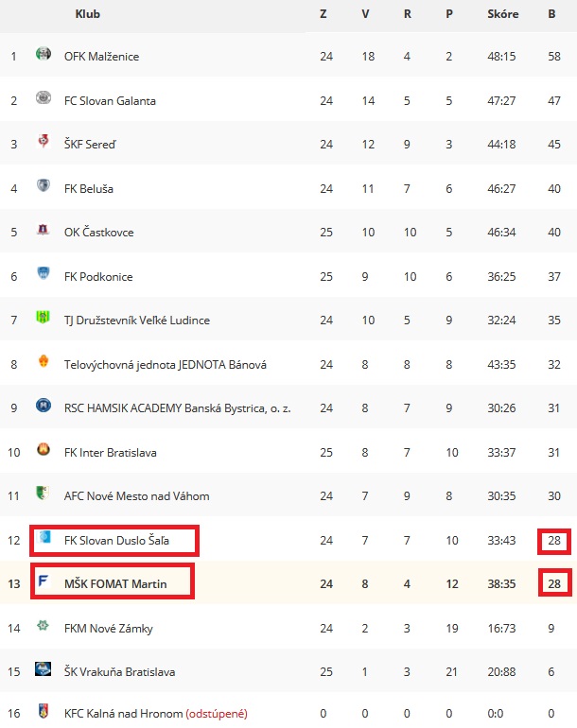Open the FK Slovan Duslo Šaľa team link

[116, 541]
